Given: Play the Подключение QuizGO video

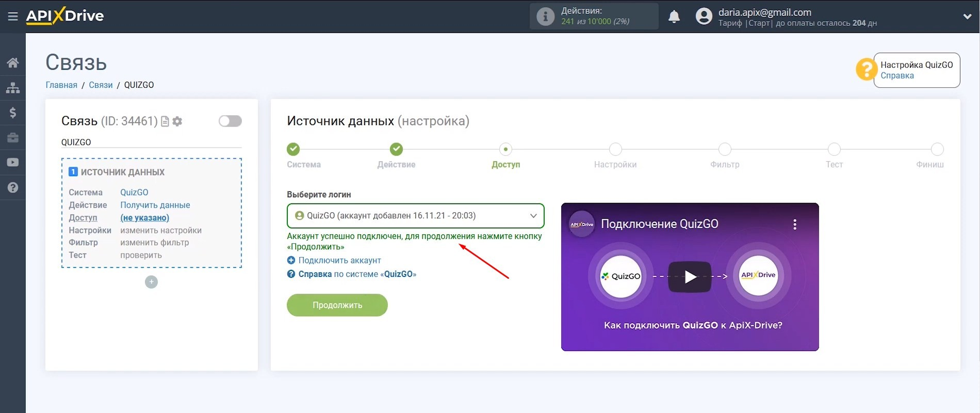Looking at the screenshot, I should click(x=690, y=277).
